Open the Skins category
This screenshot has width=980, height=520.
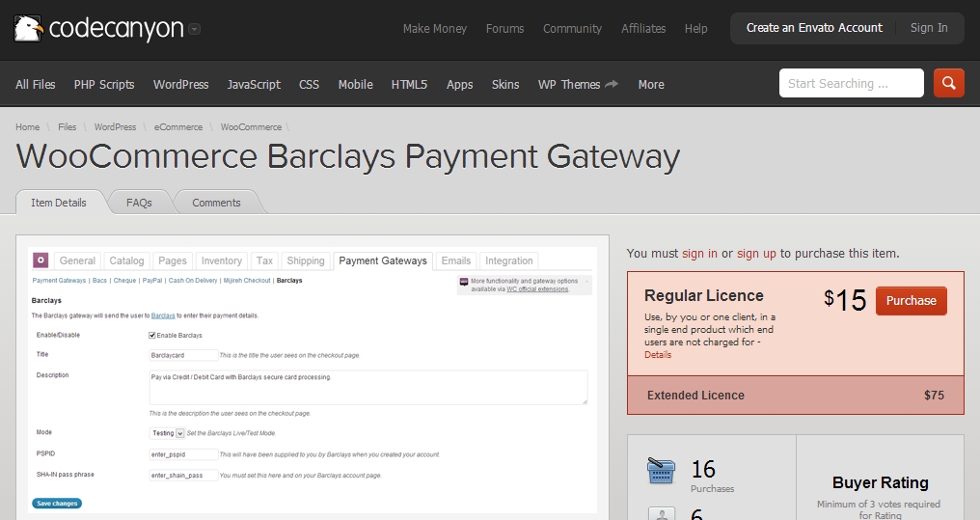click(x=505, y=84)
